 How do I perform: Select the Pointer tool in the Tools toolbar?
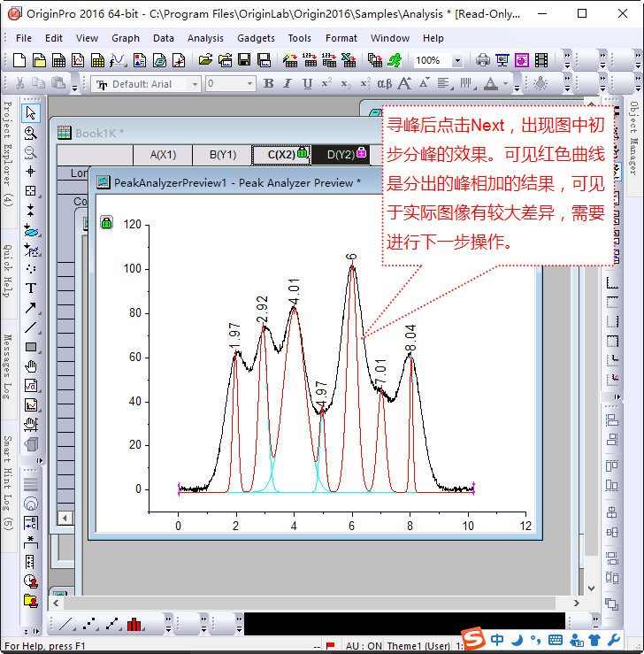click(31, 113)
